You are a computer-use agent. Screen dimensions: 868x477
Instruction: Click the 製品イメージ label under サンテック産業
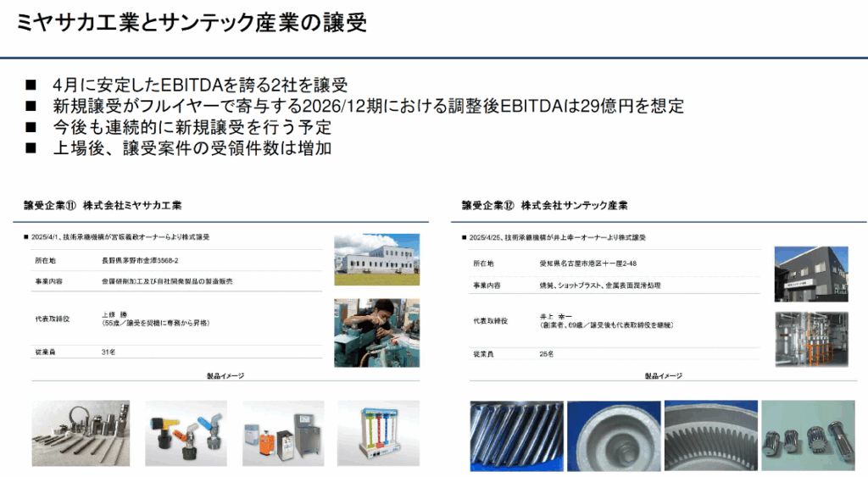tap(663, 375)
